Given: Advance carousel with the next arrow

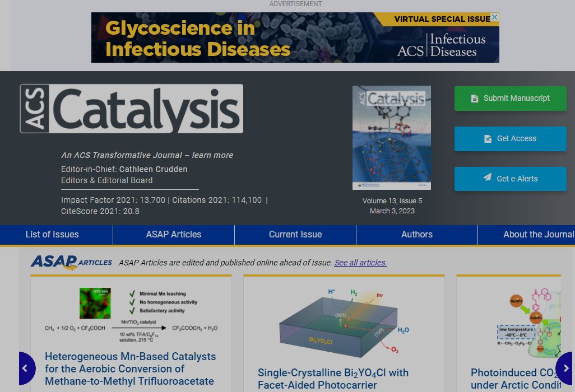Looking at the screenshot, I should 565,368.
